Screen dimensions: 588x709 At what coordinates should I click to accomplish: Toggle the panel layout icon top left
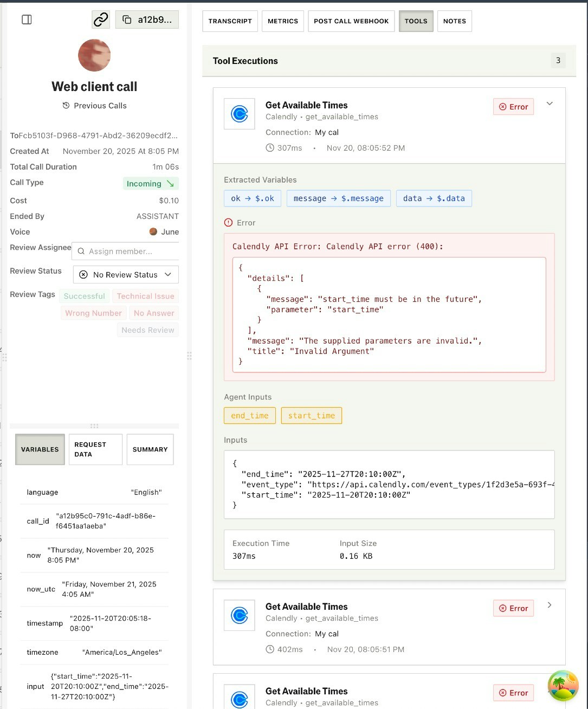[x=25, y=19]
